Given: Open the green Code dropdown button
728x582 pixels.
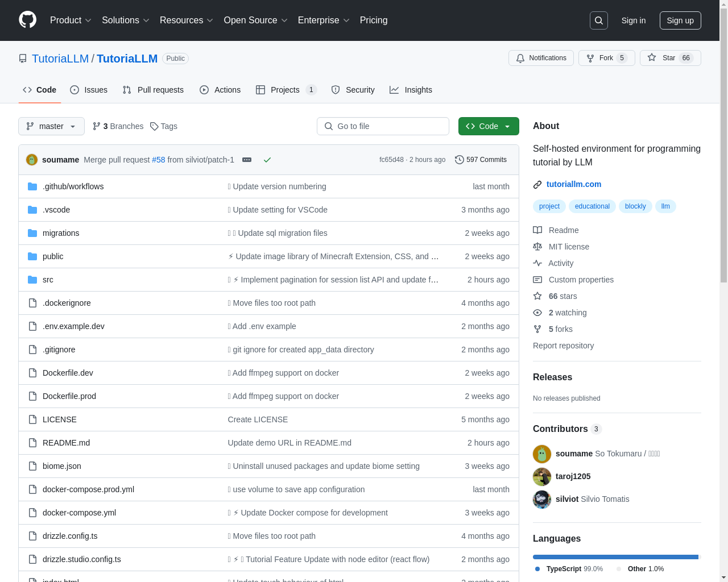Looking at the screenshot, I should tap(489, 126).
